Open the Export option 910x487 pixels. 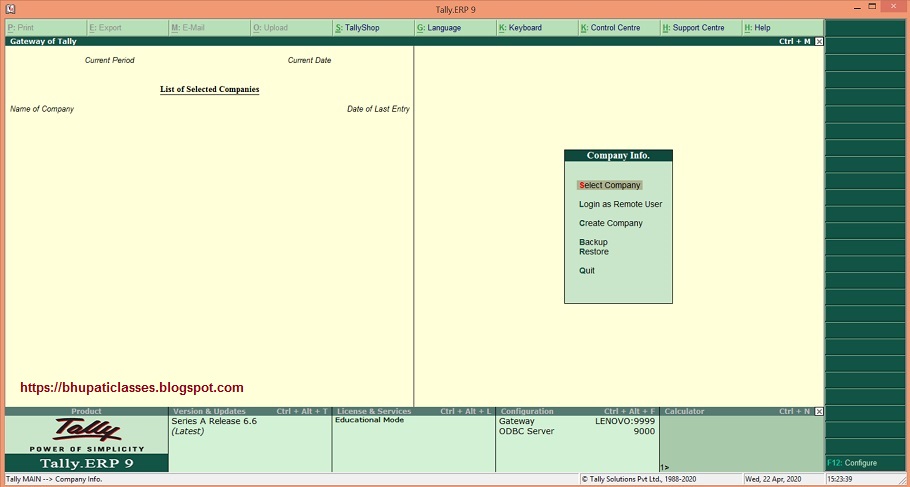click(128, 27)
